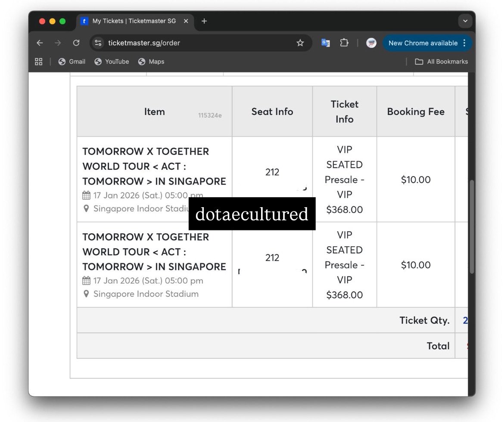Click the macOS green fullscreen button
This screenshot has height=422, width=504.
click(63, 21)
